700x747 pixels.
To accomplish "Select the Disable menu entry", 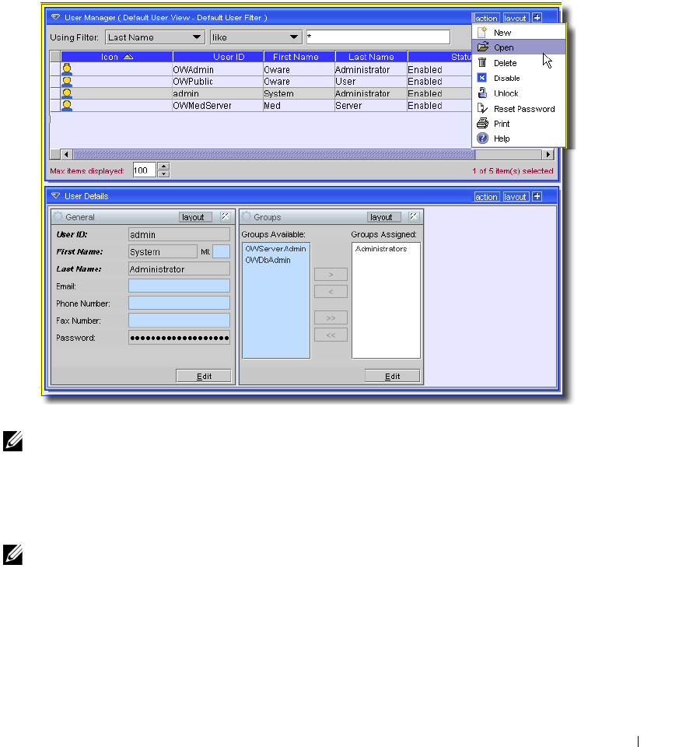I will click(519, 78).
